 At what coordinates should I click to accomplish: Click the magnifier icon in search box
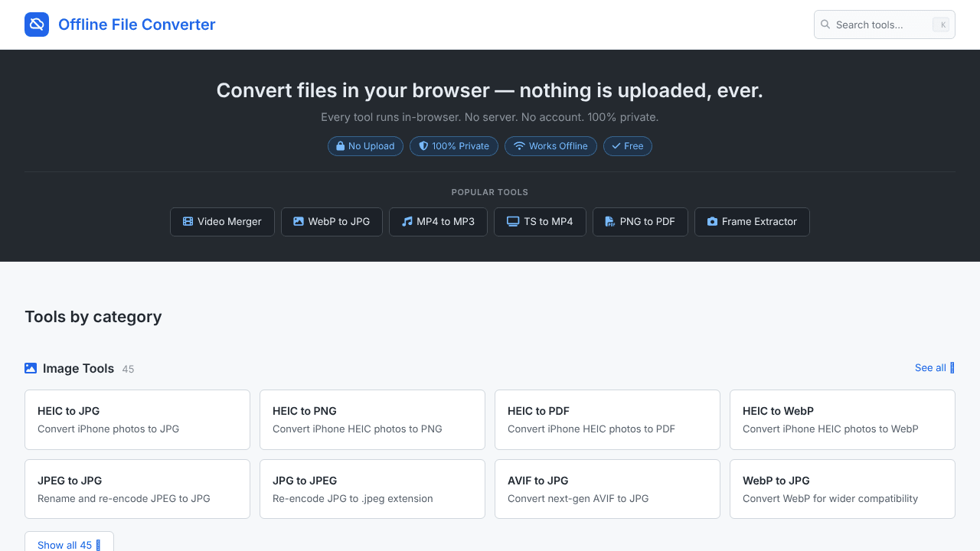825,24
